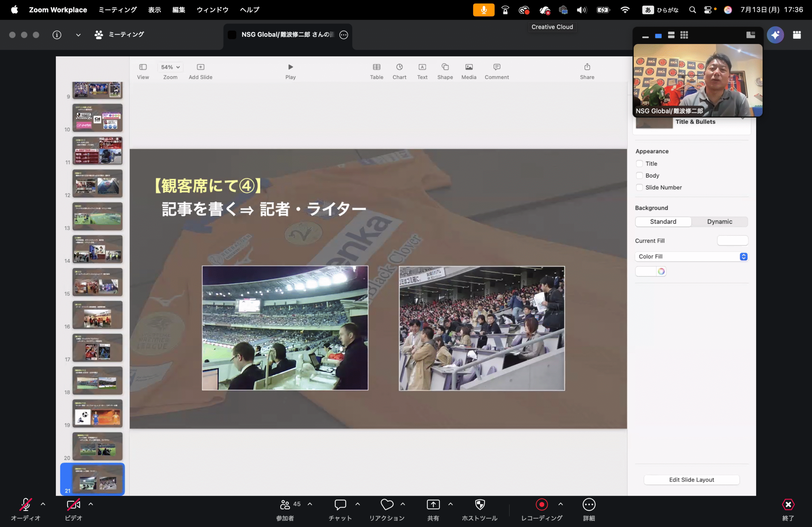Open Control Center in the menu bar

[x=708, y=10]
